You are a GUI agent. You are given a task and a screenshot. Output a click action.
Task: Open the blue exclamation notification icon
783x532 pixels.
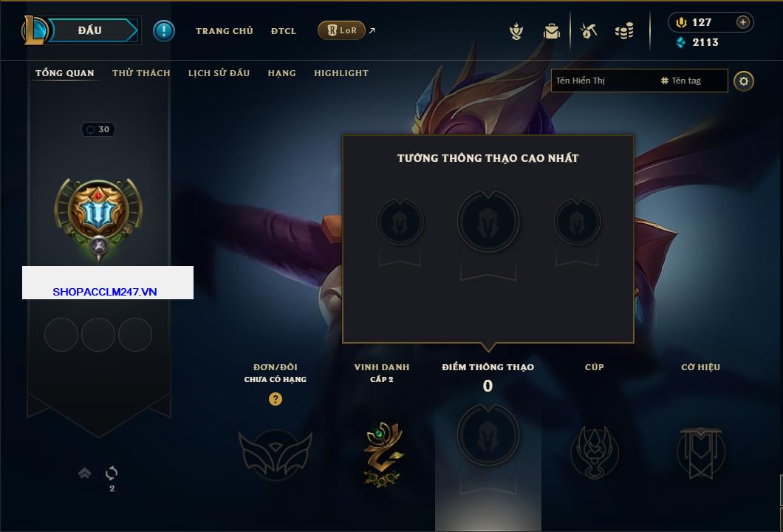(164, 31)
